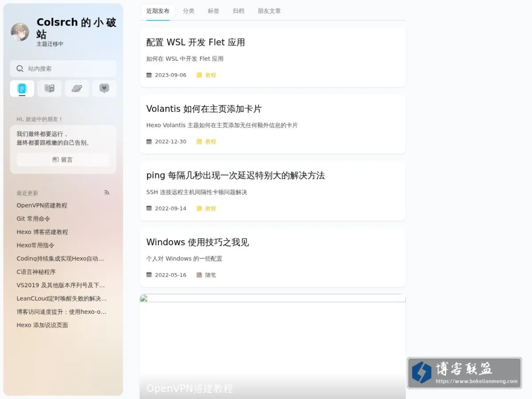Open the post Windows 使用技巧之我见

[x=197, y=243]
